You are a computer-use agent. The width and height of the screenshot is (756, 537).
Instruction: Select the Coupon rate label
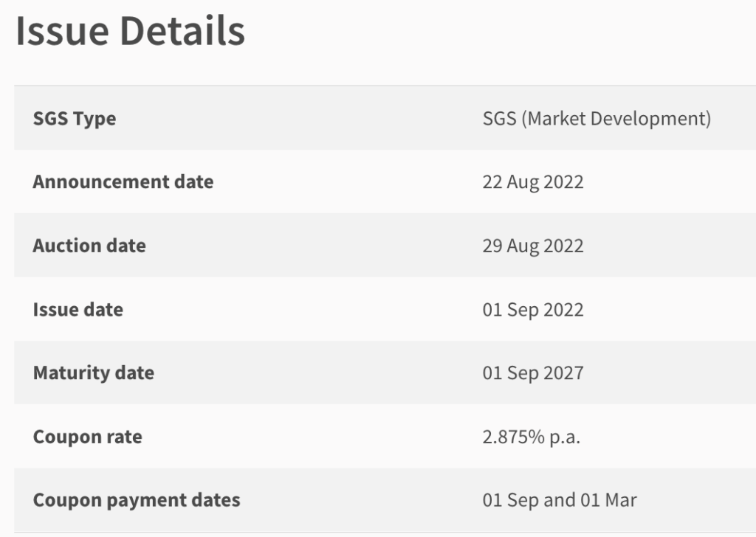87,437
